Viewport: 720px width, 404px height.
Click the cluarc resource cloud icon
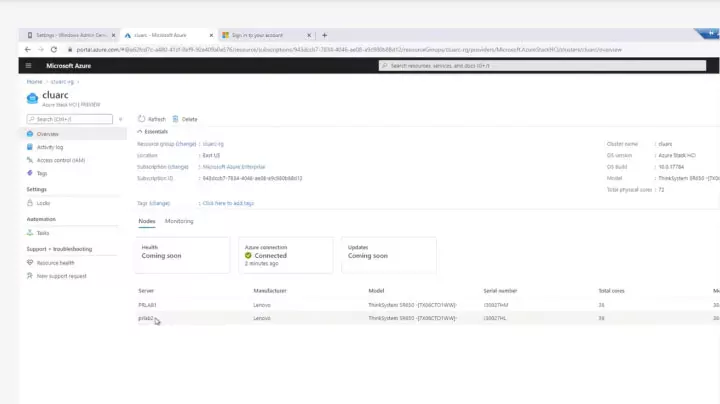pos(32,98)
